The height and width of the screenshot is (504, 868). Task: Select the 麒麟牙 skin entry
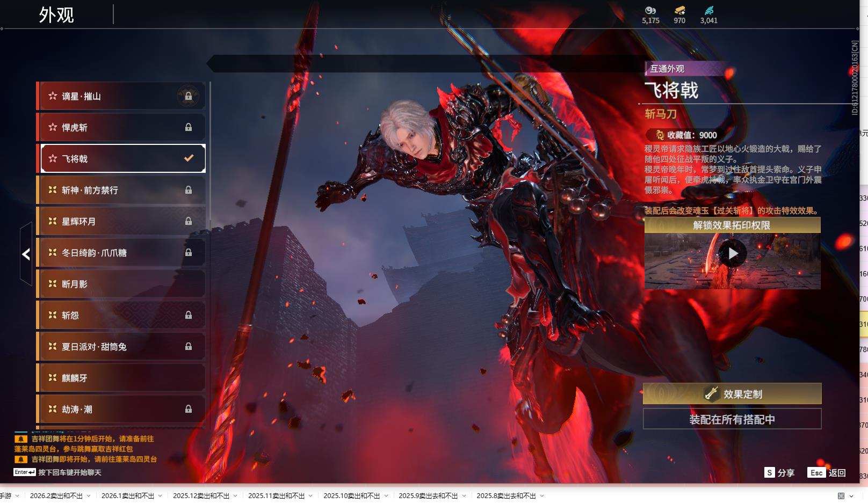click(x=121, y=378)
